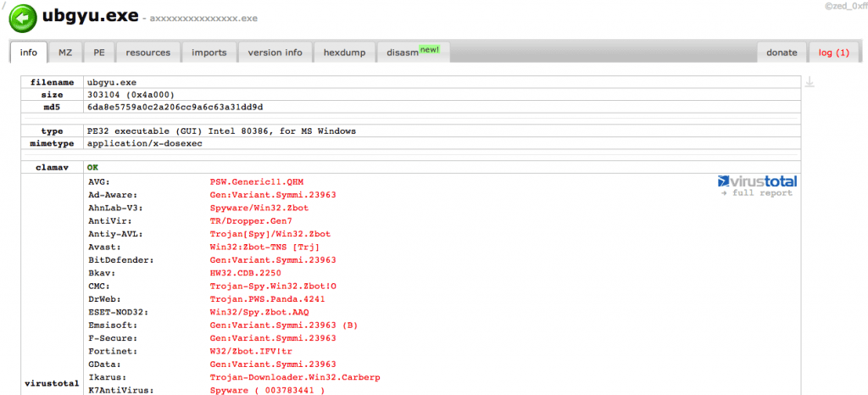Click the clamav OK status
The width and height of the screenshot is (868, 395).
[x=92, y=167]
